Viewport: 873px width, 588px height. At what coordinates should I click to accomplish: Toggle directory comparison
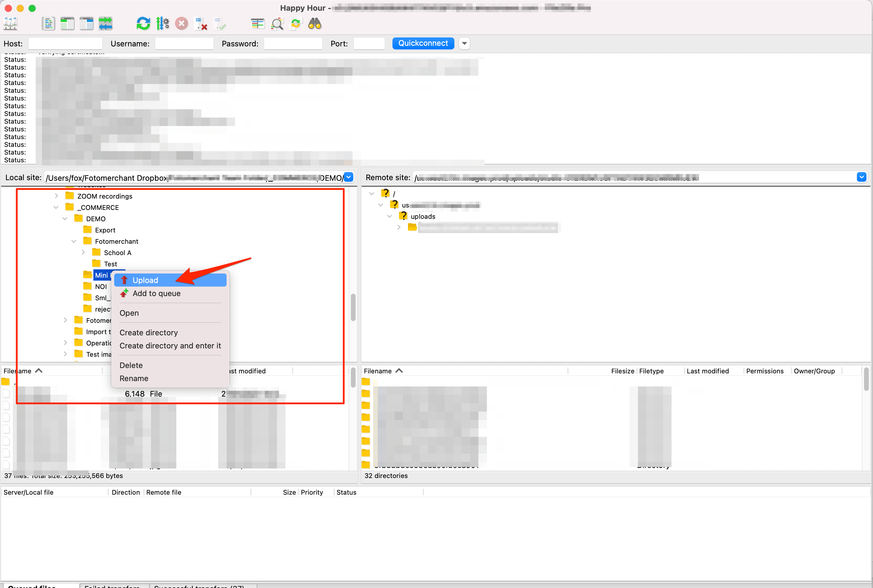(277, 23)
